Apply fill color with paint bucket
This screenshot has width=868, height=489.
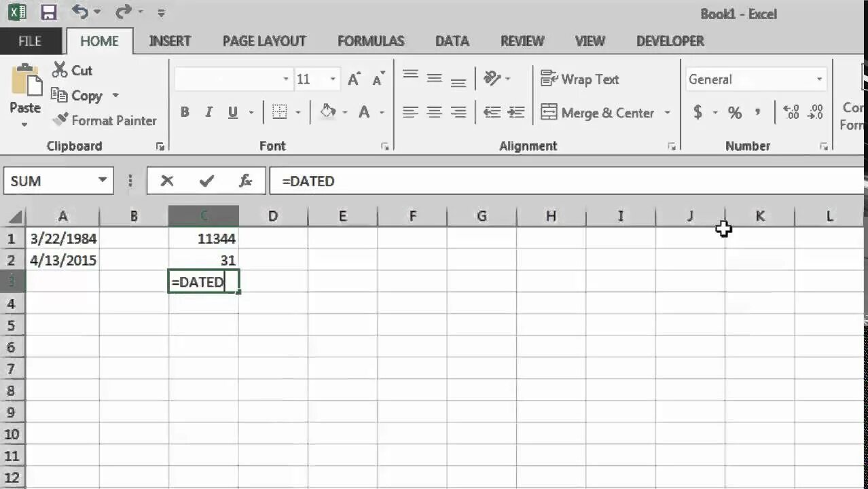(328, 112)
